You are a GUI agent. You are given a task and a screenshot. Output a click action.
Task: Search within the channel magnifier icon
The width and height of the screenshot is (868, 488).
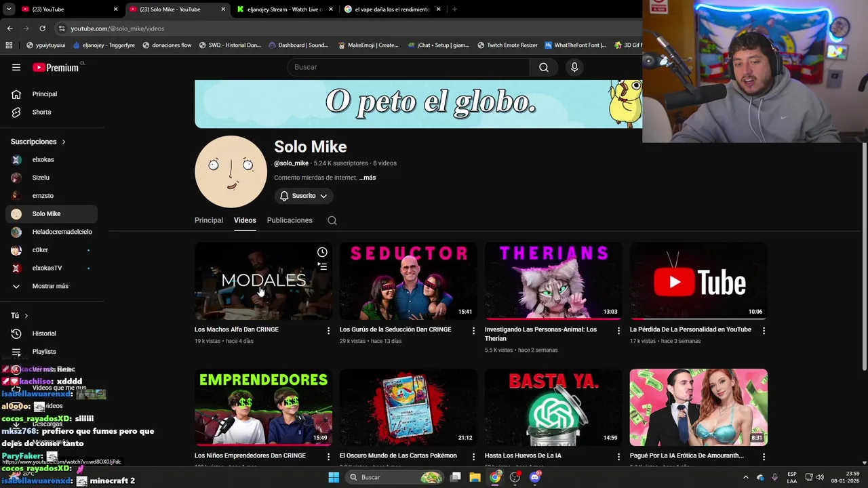(332, 220)
